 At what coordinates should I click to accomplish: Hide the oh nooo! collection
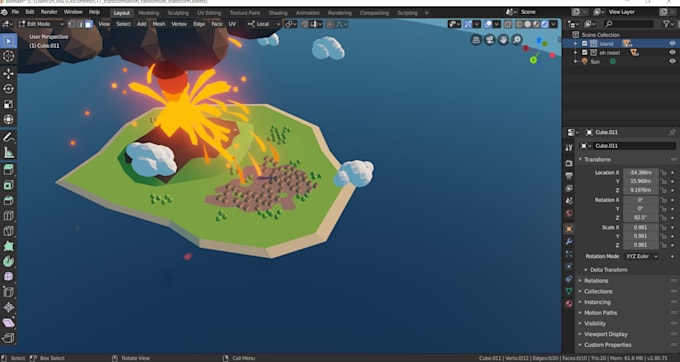click(x=672, y=52)
